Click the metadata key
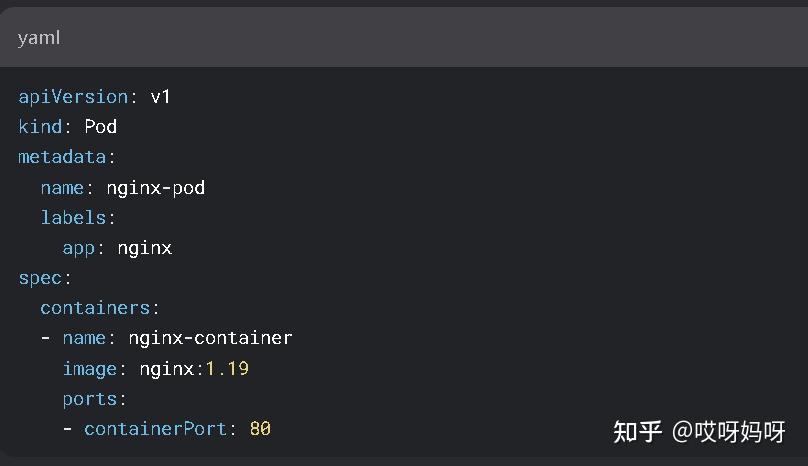Viewport: 808px width, 466px height. point(62,157)
